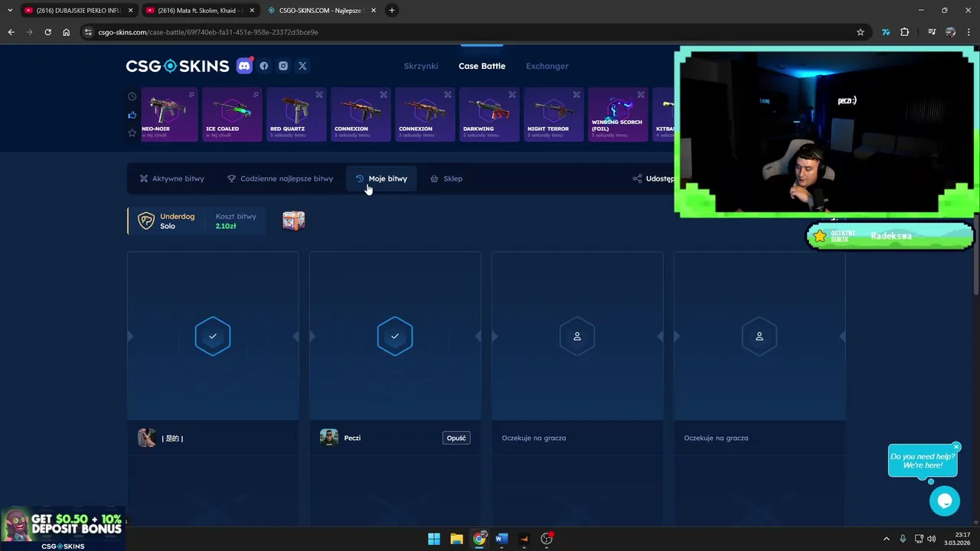The width and height of the screenshot is (980, 551).
Task: Click the Neo-Noir drop card
Action: 169,115
